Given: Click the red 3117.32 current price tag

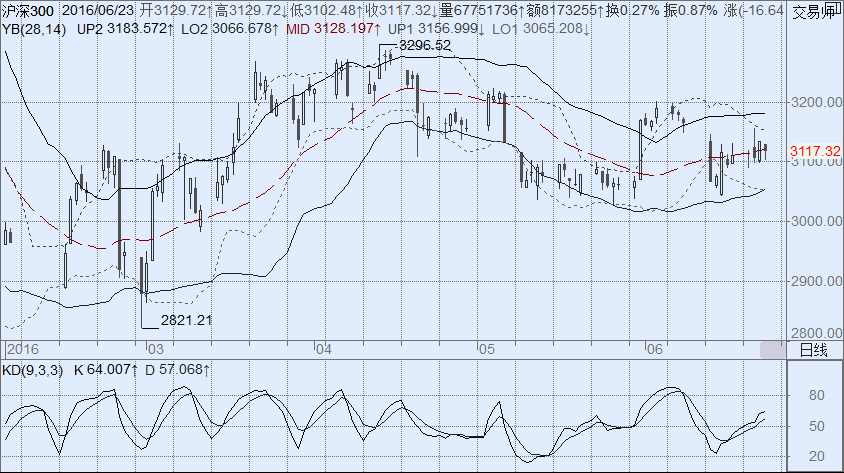Looking at the screenshot, I should pos(815,150).
